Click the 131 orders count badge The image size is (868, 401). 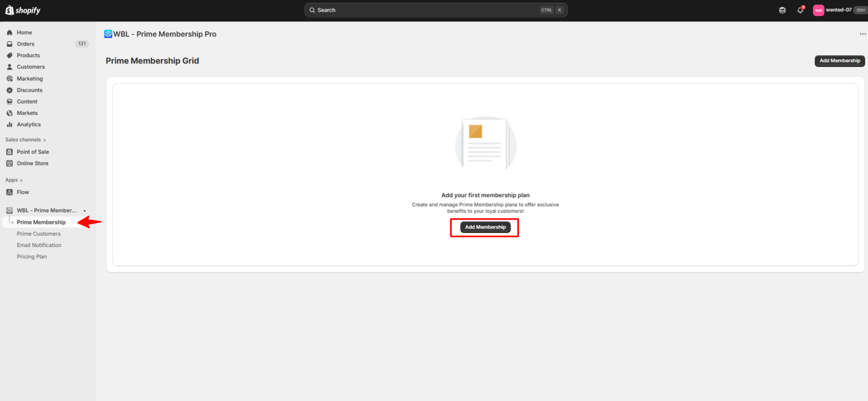coord(82,44)
